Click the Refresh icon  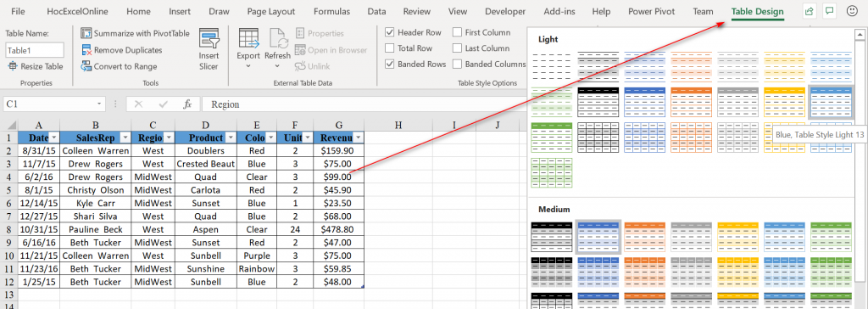[277, 37]
